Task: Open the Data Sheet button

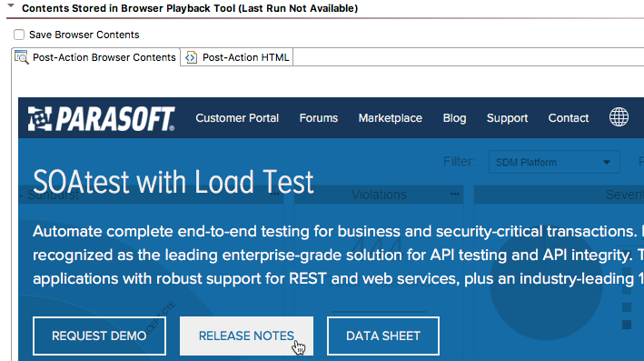Action: point(383,336)
